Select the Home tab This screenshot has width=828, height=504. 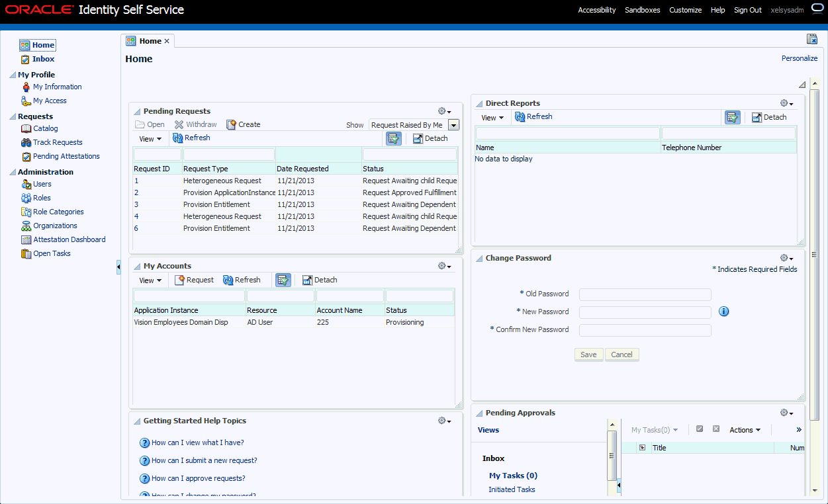[x=148, y=41]
